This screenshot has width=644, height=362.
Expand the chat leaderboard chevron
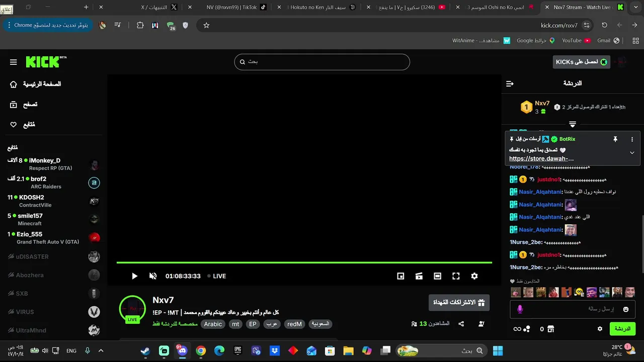pyautogui.click(x=572, y=124)
